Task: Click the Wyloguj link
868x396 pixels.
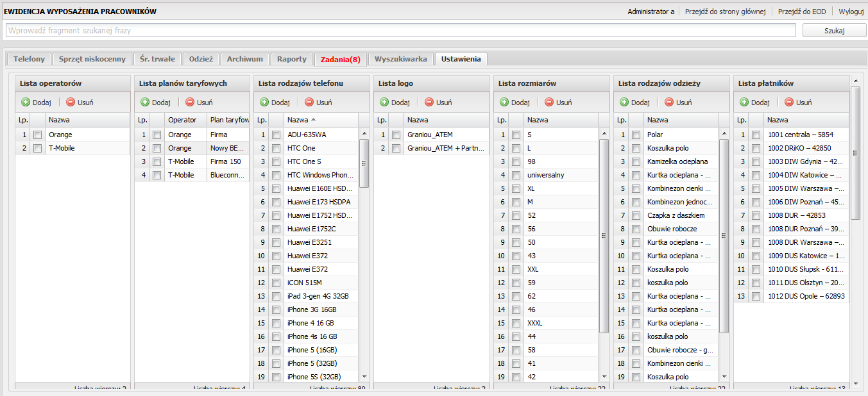Action: coord(851,12)
